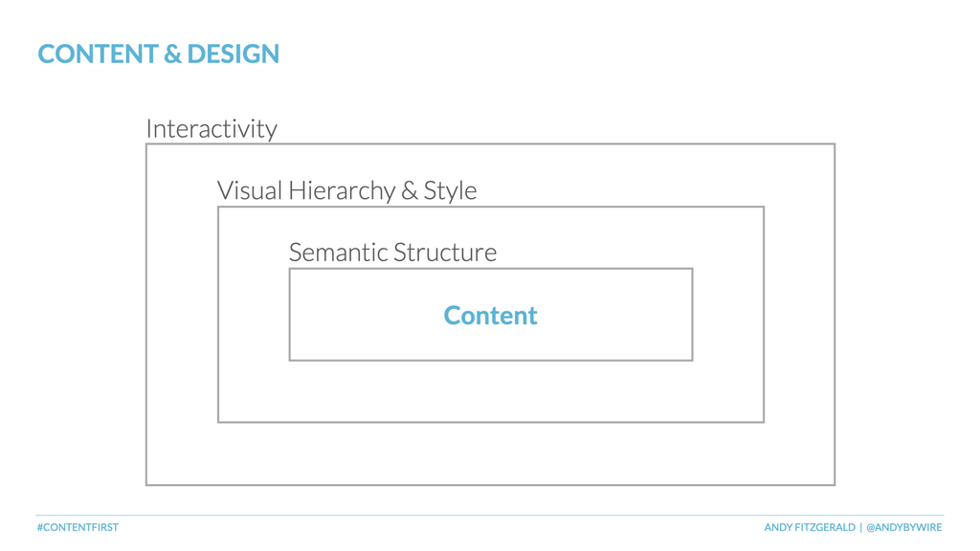Select the word Style
This screenshot has width=980, height=551.
point(450,190)
